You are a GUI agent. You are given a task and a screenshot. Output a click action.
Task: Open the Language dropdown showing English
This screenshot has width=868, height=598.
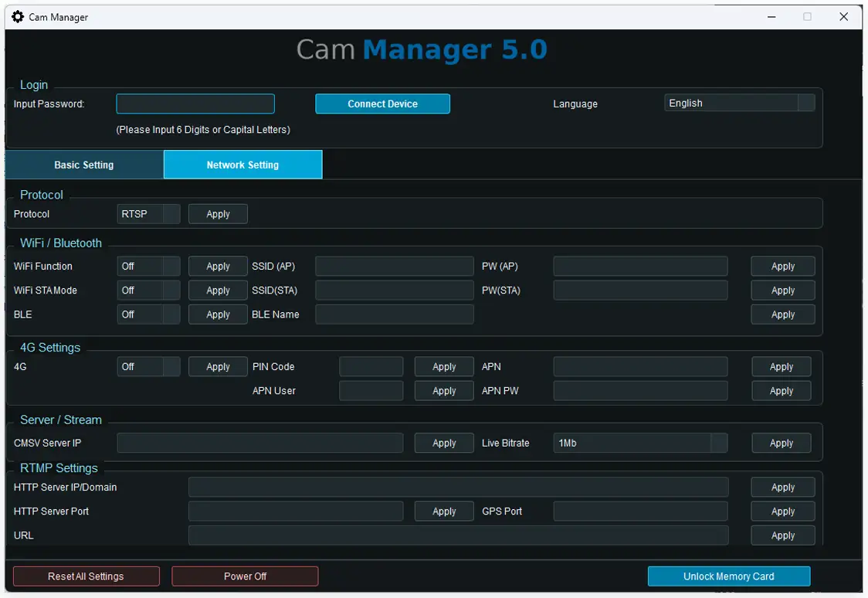(740, 103)
